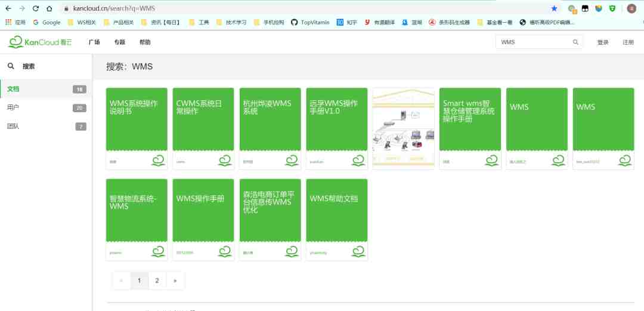Viewport: 644px width, 311px height.
Task: Click the next page » arrow
Action: point(175,281)
